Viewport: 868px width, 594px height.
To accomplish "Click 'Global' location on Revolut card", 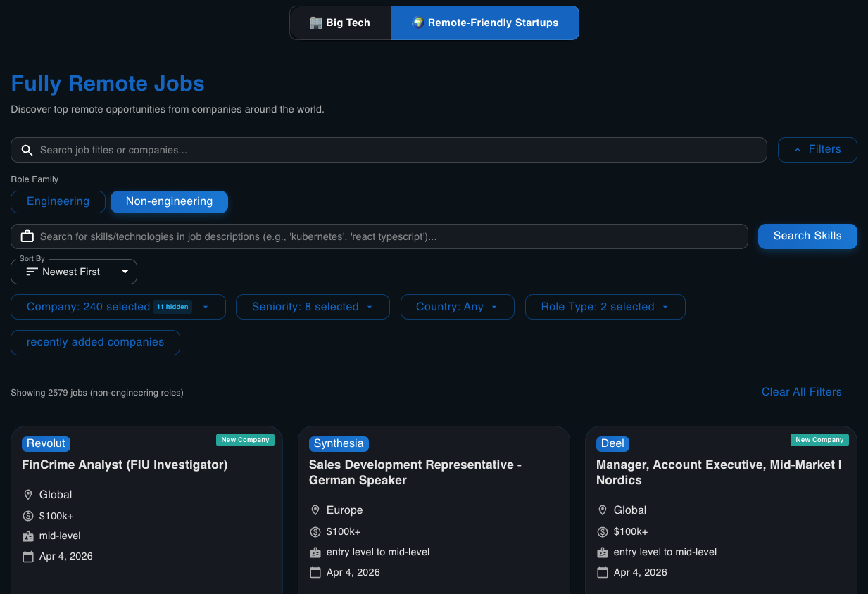I will coord(56,495).
